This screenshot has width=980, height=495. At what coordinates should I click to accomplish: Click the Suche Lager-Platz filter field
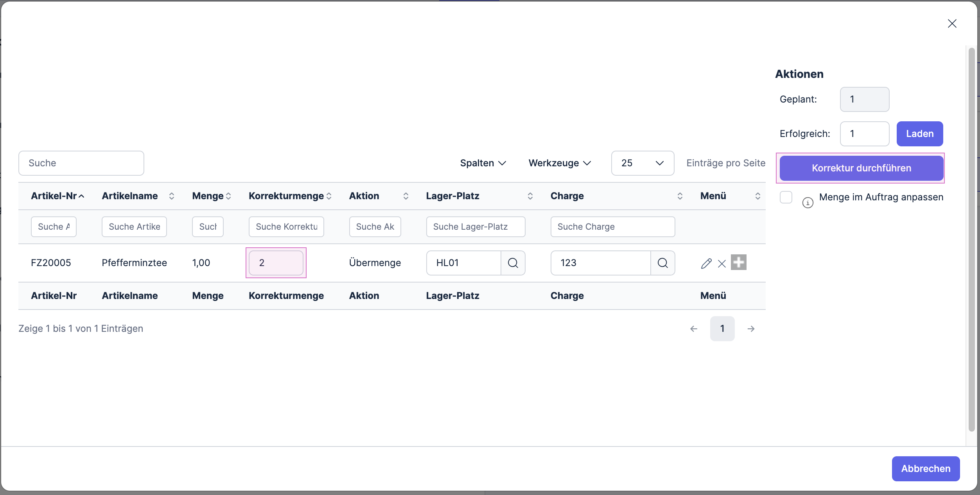click(475, 227)
